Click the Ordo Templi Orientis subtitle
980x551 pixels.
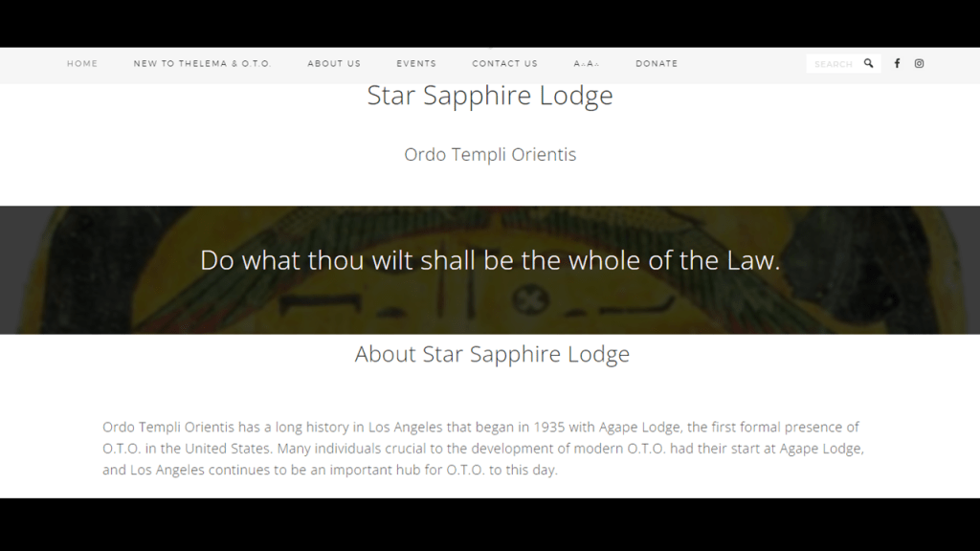point(490,154)
